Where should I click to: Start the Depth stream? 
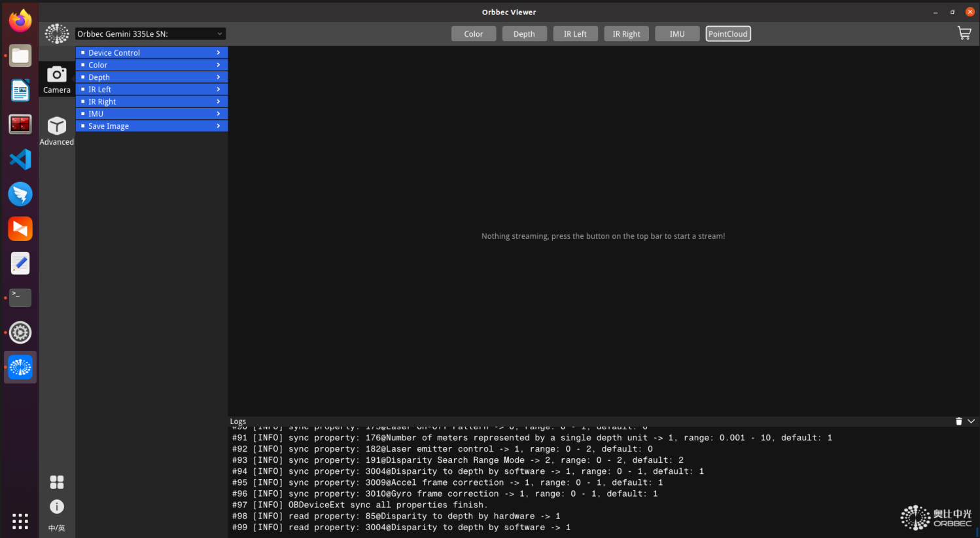coord(524,34)
